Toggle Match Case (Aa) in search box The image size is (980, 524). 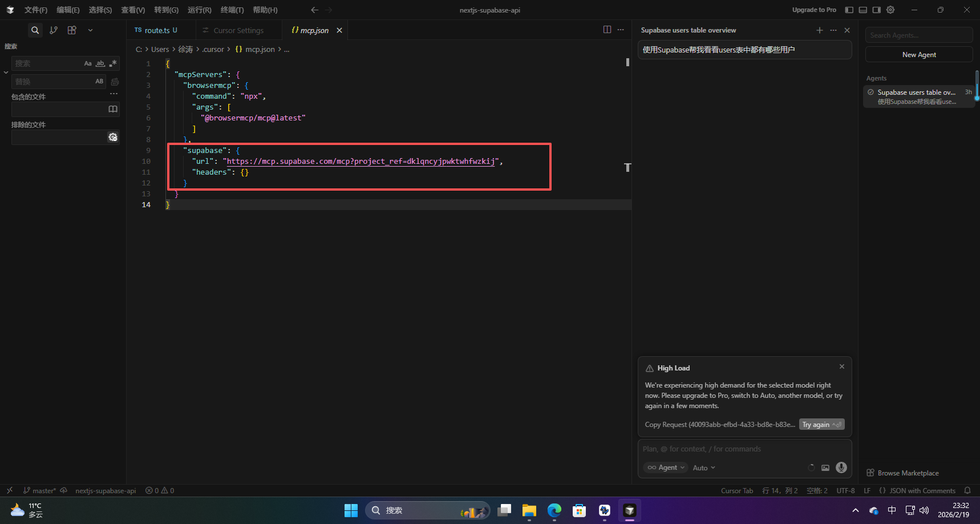tap(88, 63)
